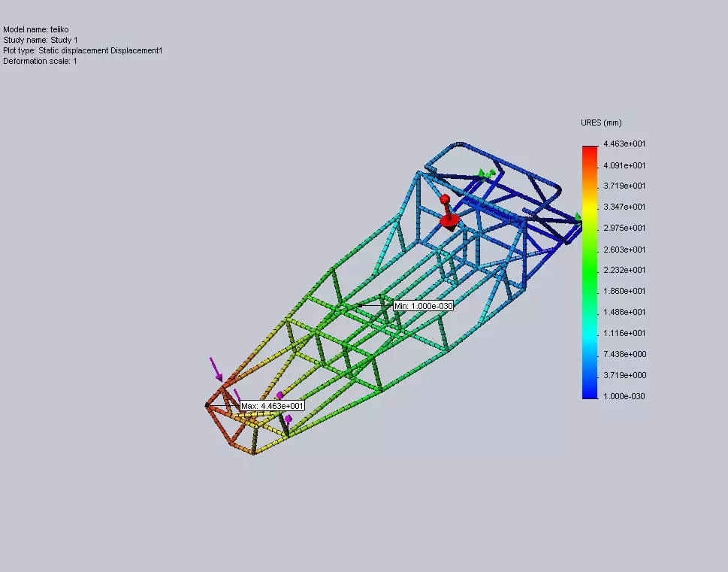The height and width of the screenshot is (572, 728).
Task: Click legend value 3.347e+001
Action: (x=624, y=207)
